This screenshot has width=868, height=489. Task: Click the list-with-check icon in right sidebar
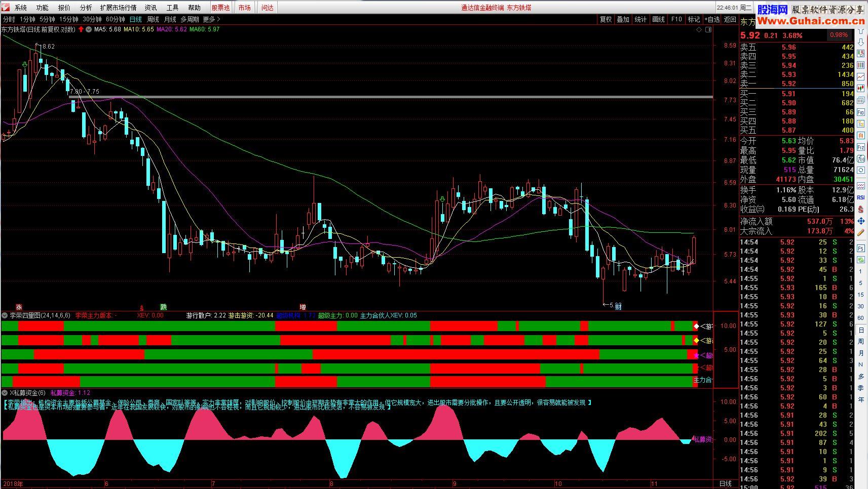pyautogui.click(x=860, y=53)
